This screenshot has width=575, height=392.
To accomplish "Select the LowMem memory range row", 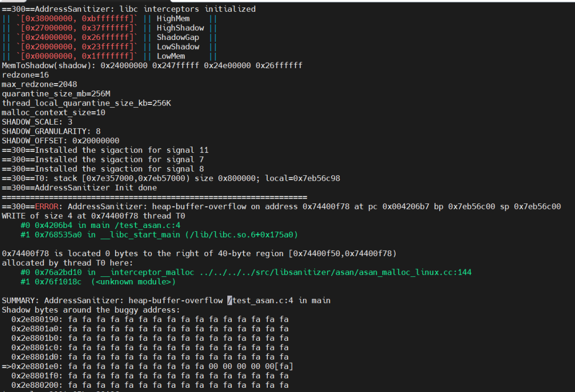I will tap(109, 56).
